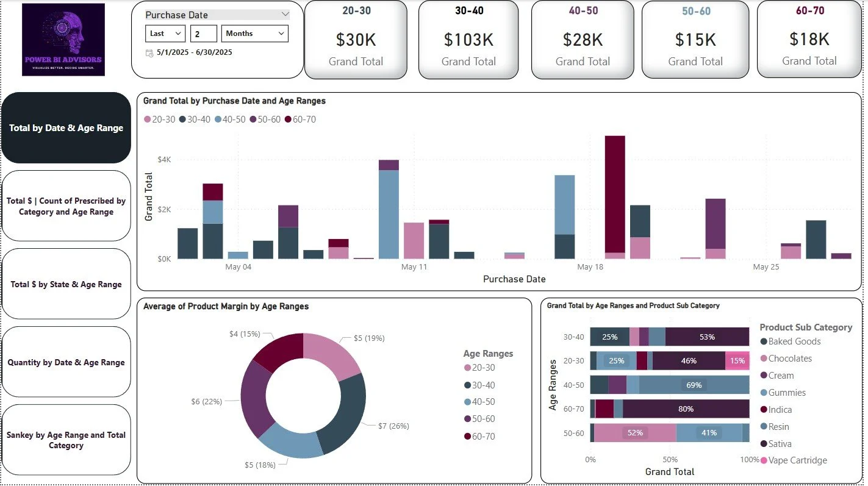Click Chocolates in Product Sub Category legend
This screenshot has height=486, width=868.
click(786, 359)
